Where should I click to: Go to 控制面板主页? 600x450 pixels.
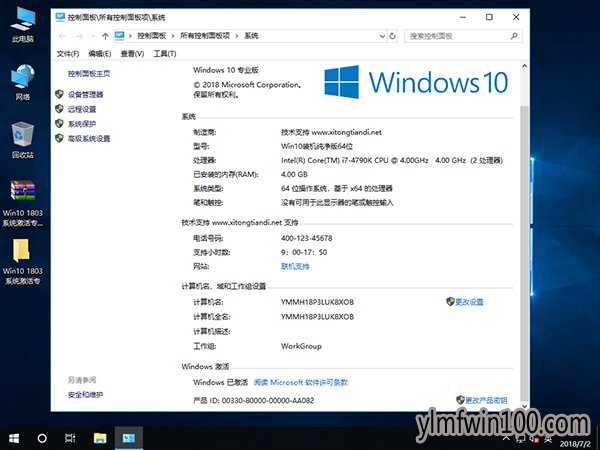coord(89,73)
